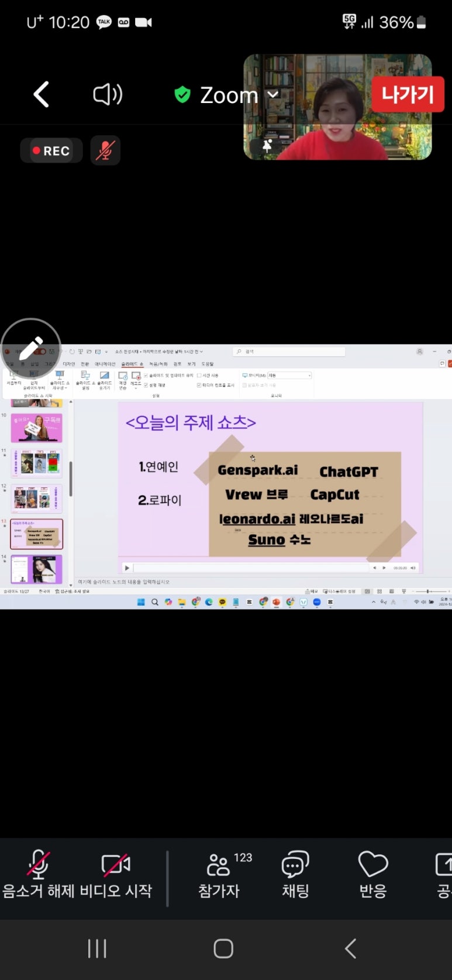Image resolution: width=452 pixels, height=980 pixels.
Task: Click the media volume icon
Action: (413, 568)
